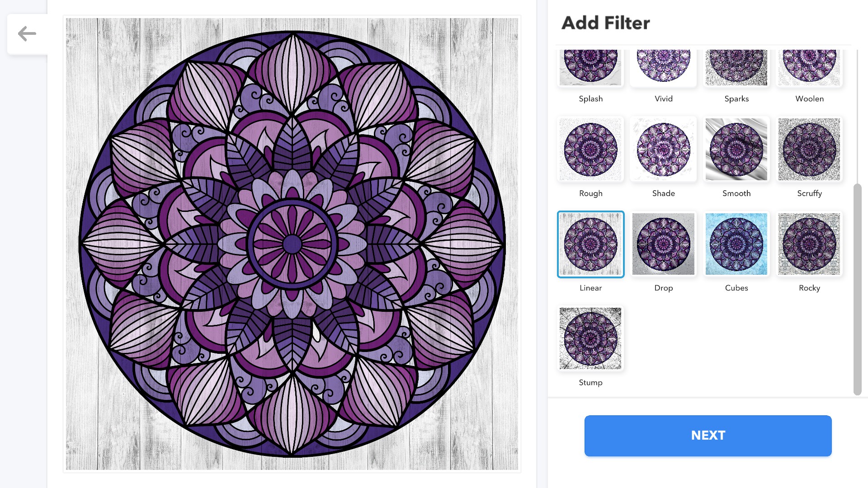Apply the Stump filter
Image resolution: width=868 pixels, height=488 pixels.
pyautogui.click(x=590, y=338)
